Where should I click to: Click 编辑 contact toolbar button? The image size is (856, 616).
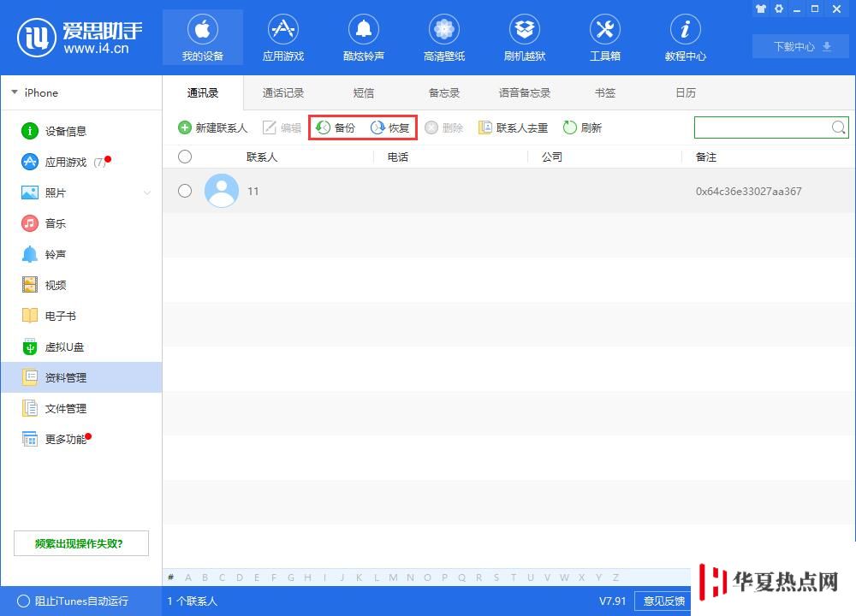pos(282,127)
